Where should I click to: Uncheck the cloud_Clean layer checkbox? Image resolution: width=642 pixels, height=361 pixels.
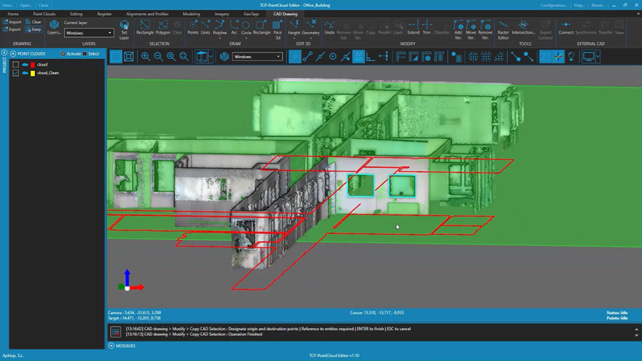point(16,73)
